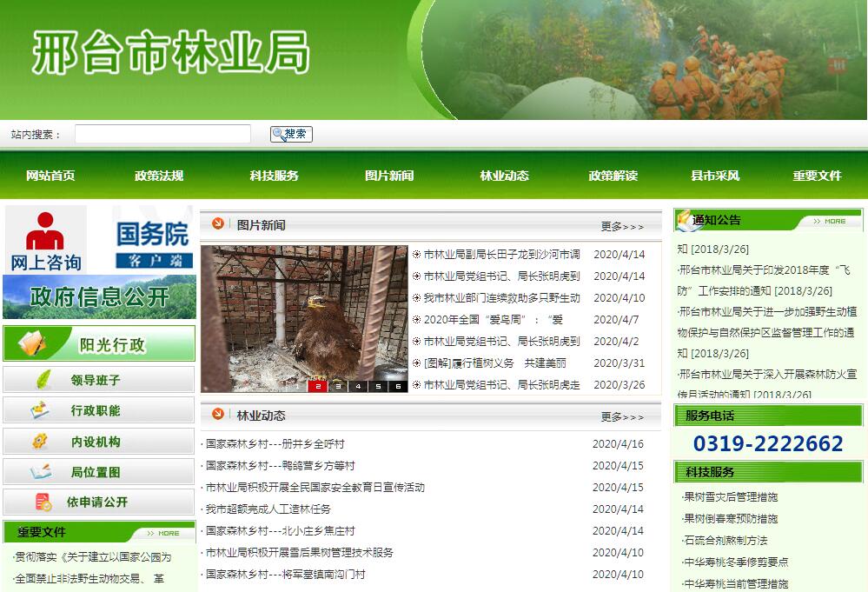This screenshot has height=592, width=868.
Task: Open notice 关于深入开展森林防火宣传月活动
Action: click(766, 383)
